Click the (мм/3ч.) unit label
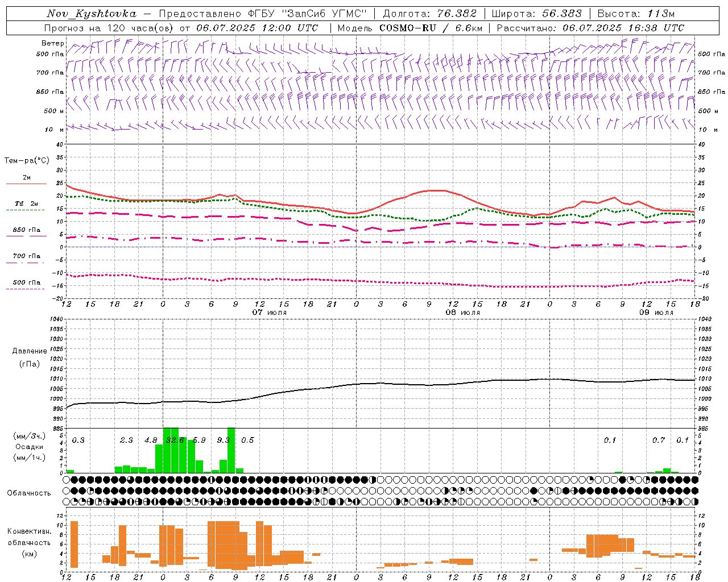728x582 pixels. [29, 436]
